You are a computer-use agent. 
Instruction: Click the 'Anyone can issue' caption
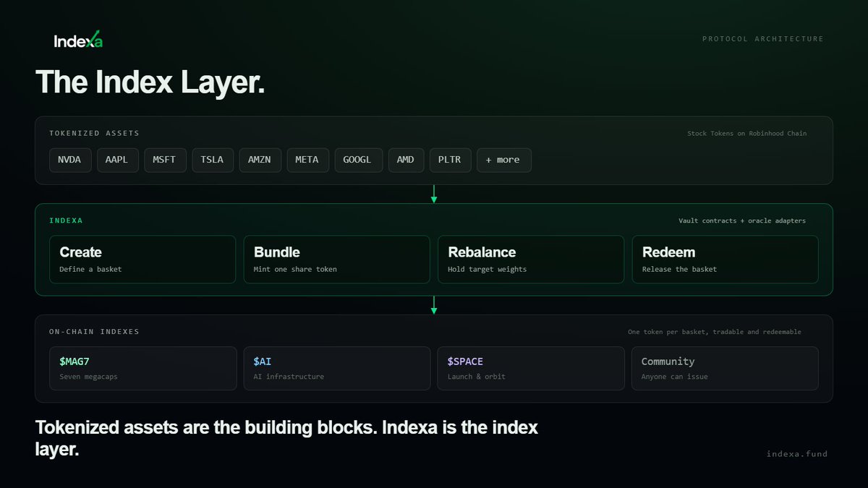[x=675, y=377]
